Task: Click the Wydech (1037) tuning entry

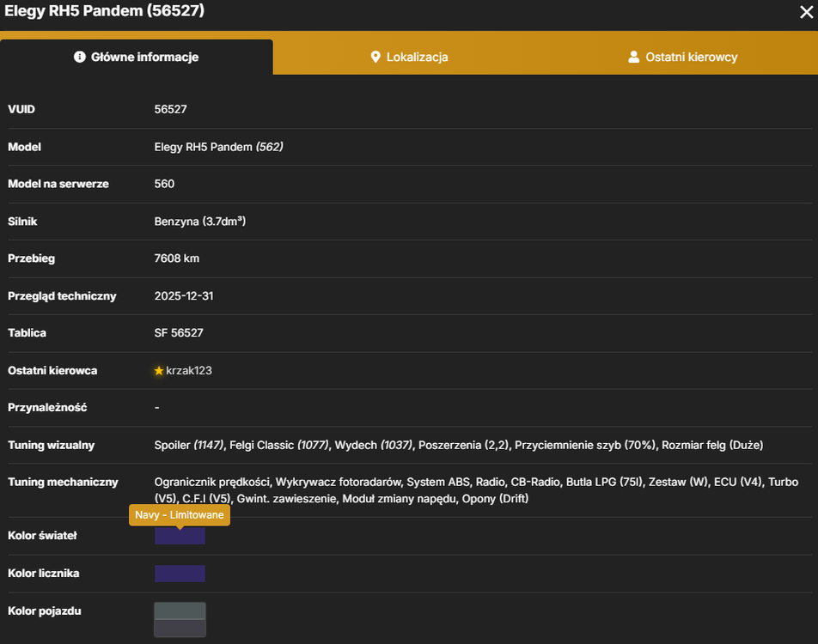Action: click(374, 446)
